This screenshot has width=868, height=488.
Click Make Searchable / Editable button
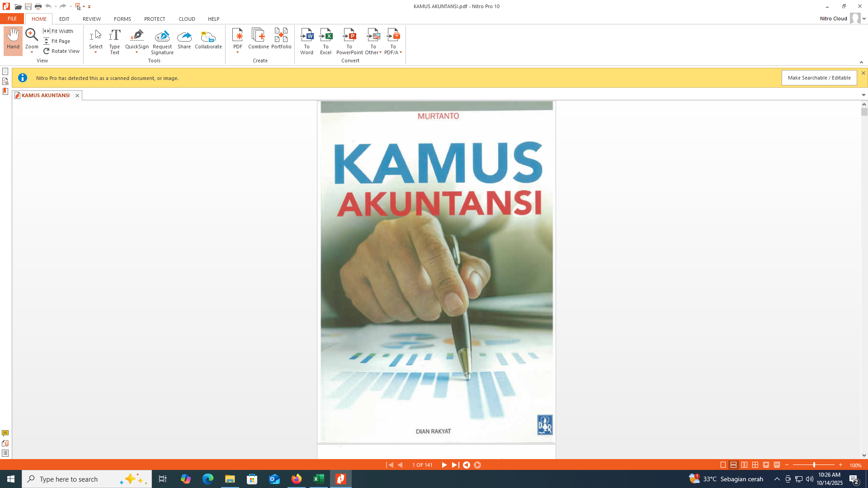[x=819, y=78]
